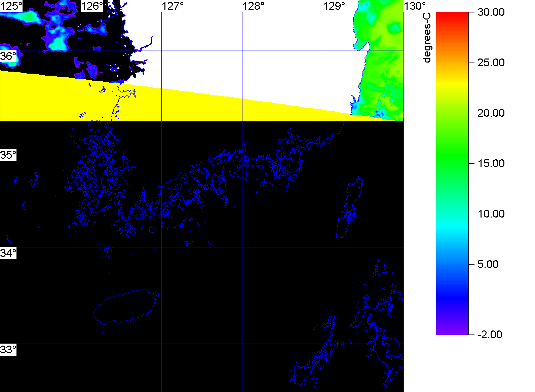Click the 33° latitude label
Image resolution: width=535 pixels, height=392 pixels.
point(8,350)
